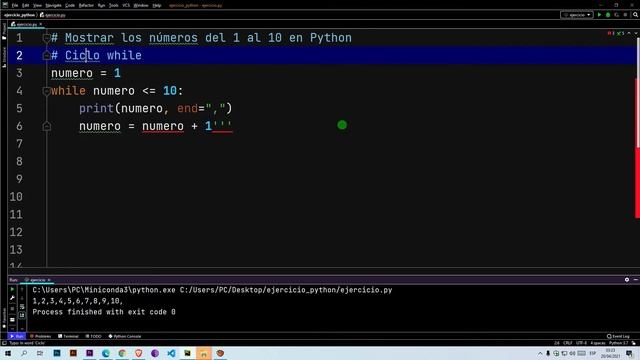
Task: Open the Event Log button
Action: (x=618, y=336)
